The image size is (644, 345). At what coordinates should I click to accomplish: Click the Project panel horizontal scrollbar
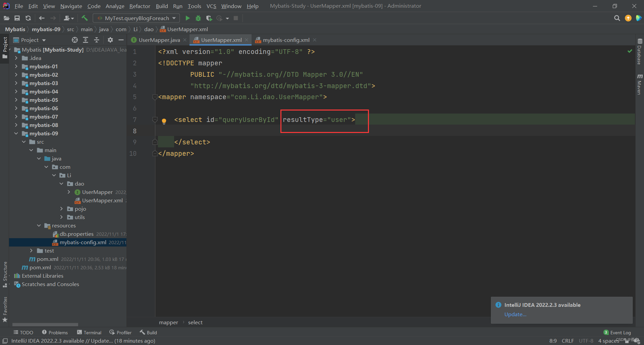(x=45, y=324)
